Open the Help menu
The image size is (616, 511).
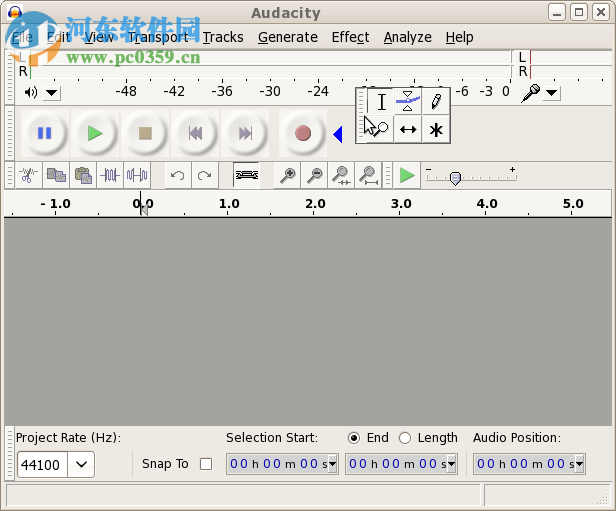459,37
